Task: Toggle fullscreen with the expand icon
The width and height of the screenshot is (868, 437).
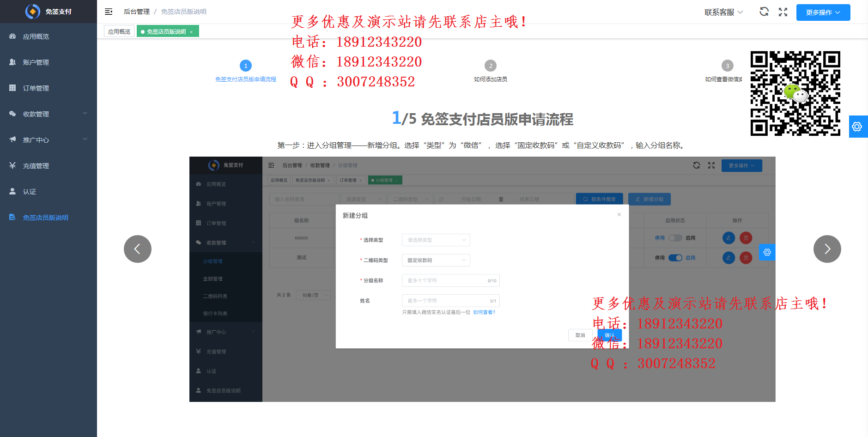Action: 783,12
